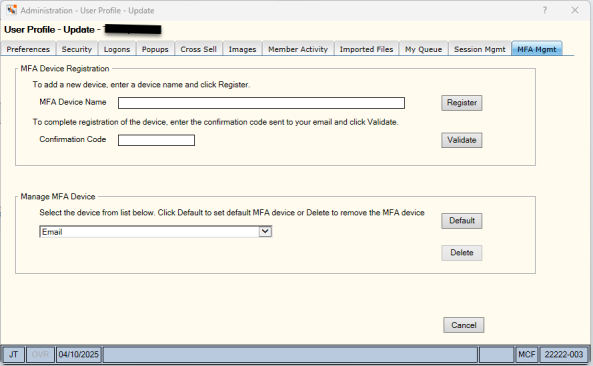The image size is (593, 366).
Task: Click the JT status bar indicator
Action: (x=13, y=355)
